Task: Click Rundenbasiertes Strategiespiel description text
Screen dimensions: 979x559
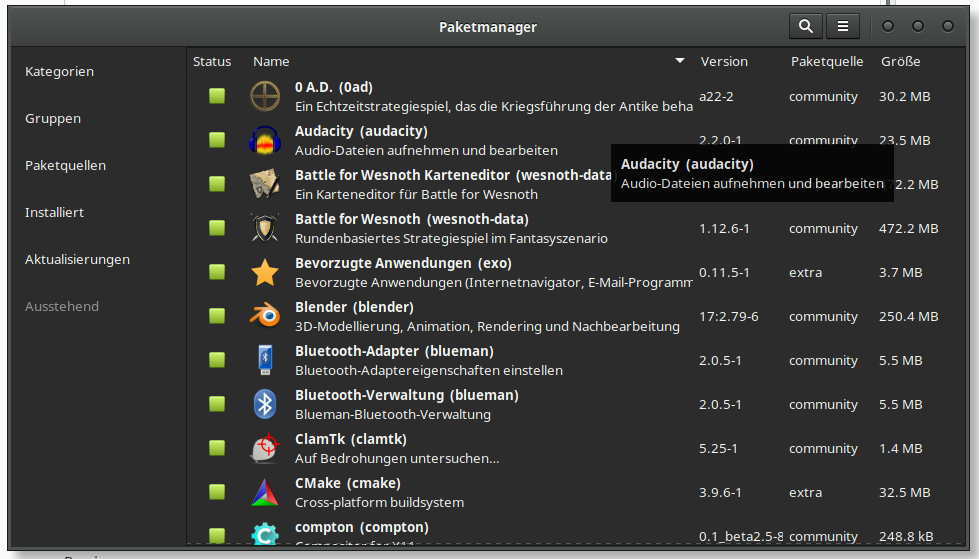Action: [451, 239]
